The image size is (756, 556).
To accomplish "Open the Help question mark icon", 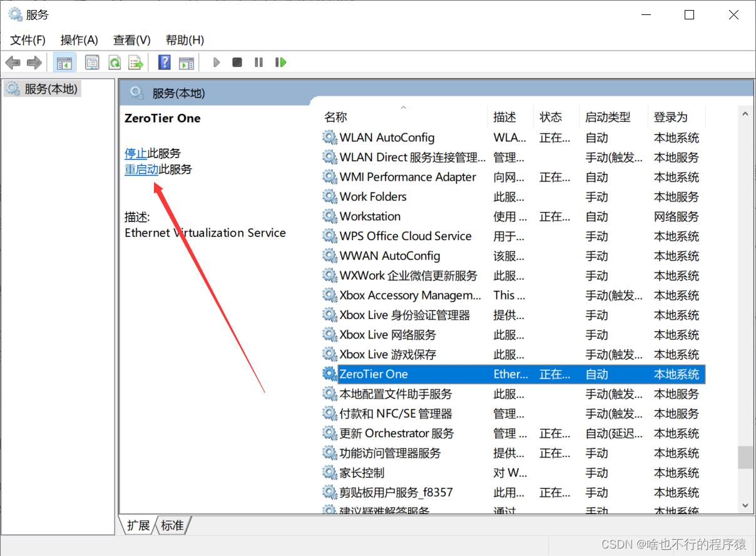I will [x=164, y=63].
